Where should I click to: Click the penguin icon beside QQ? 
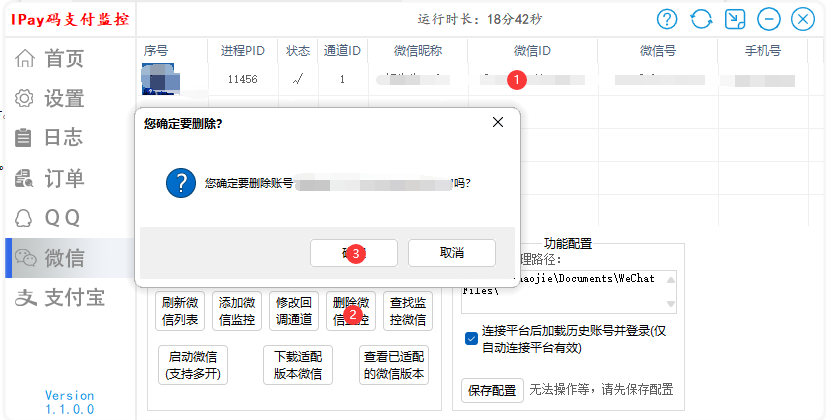click(24, 218)
